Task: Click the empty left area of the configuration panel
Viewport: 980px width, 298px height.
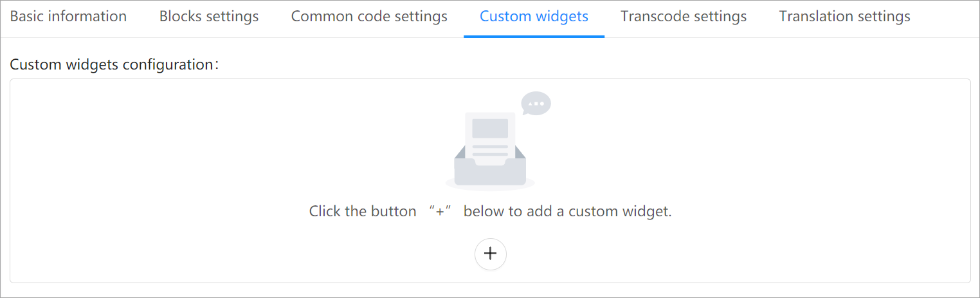Action: click(x=161, y=180)
